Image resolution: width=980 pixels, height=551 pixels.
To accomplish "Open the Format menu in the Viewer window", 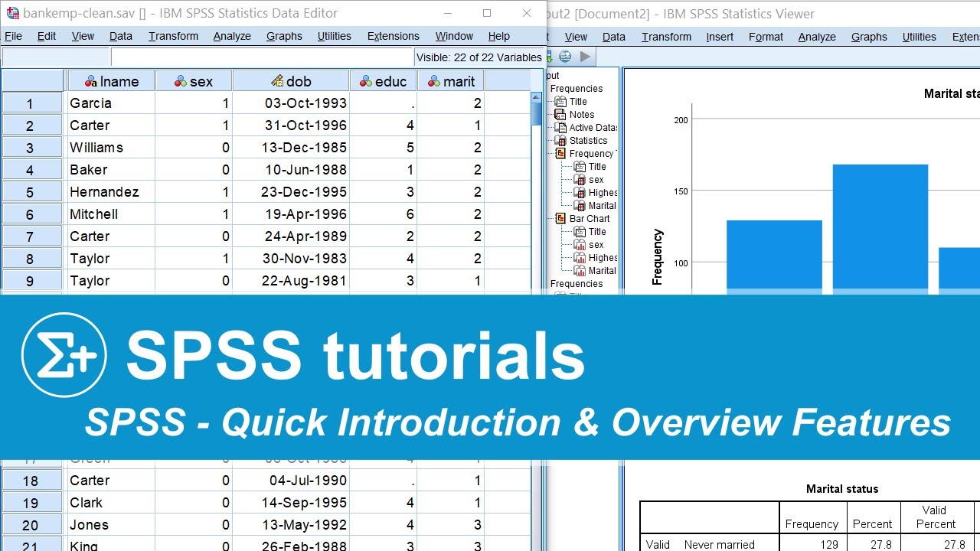I will point(766,37).
